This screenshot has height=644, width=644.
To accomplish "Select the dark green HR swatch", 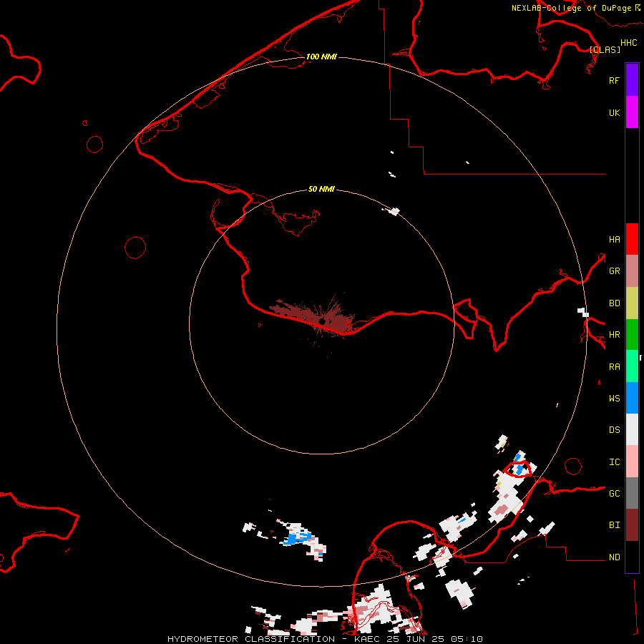I will click(632, 335).
